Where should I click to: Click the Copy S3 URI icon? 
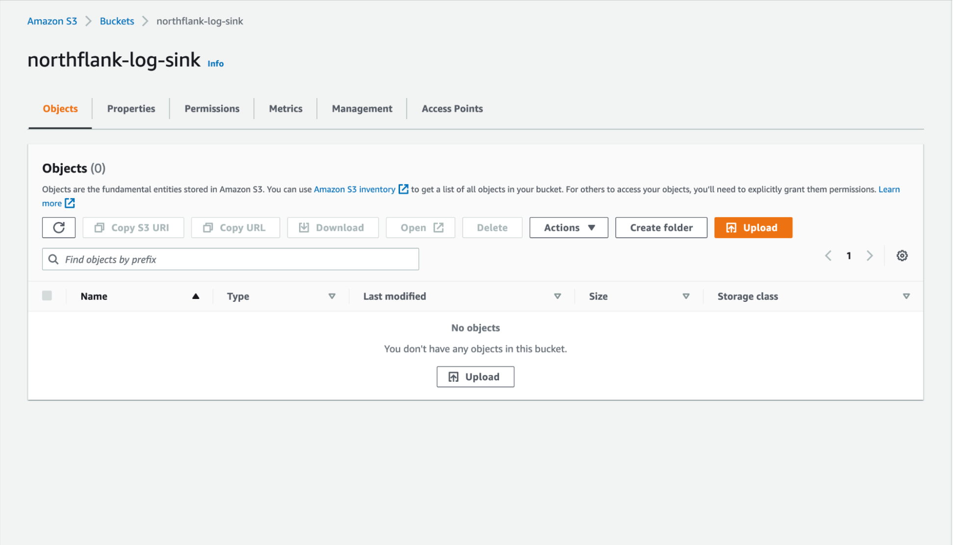tap(100, 227)
